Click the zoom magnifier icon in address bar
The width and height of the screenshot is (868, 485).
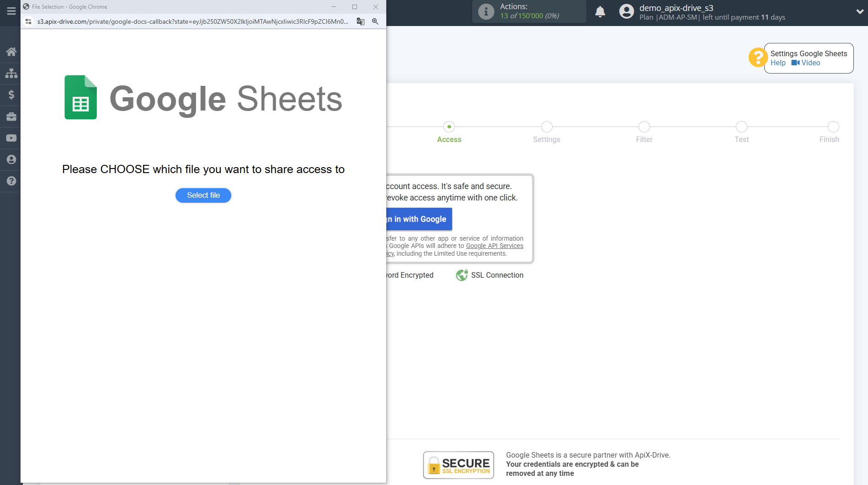click(x=375, y=21)
